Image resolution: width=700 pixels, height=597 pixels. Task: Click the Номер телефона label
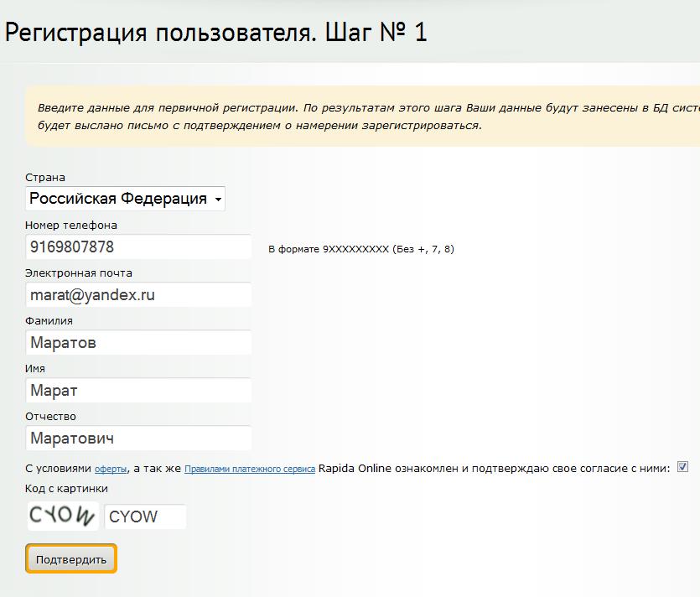[x=71, y=226]
